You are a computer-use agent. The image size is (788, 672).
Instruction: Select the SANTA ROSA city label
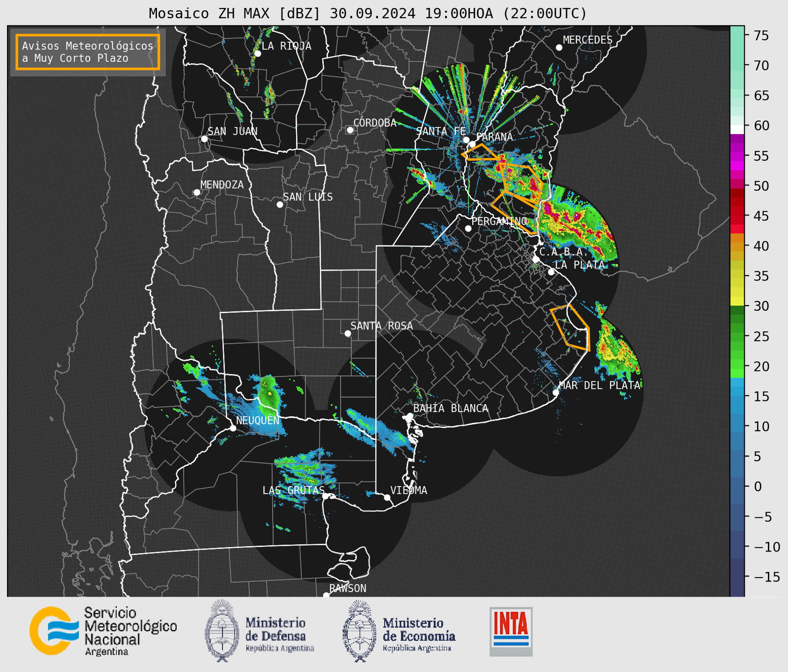click(382, 326)
